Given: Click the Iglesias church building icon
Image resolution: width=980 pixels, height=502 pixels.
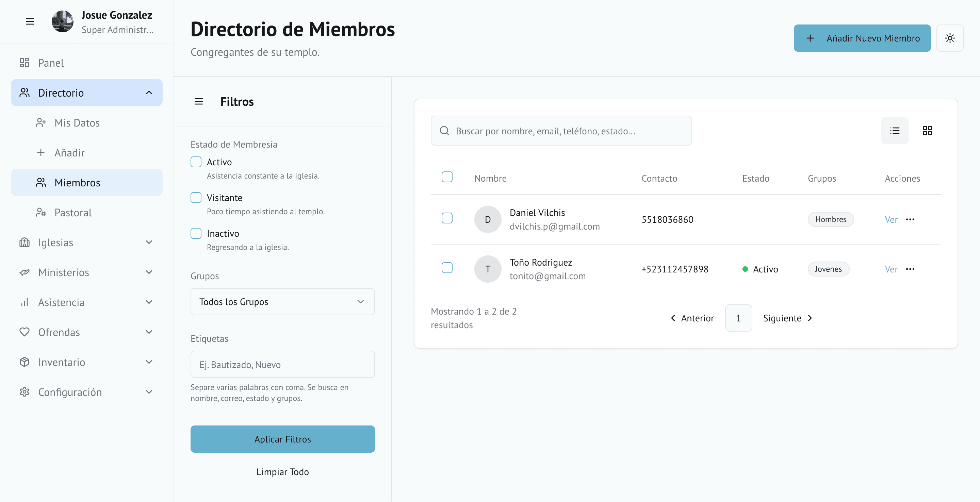Looking at the screenshot, I should pyautogui.click(x=24, y=242).
